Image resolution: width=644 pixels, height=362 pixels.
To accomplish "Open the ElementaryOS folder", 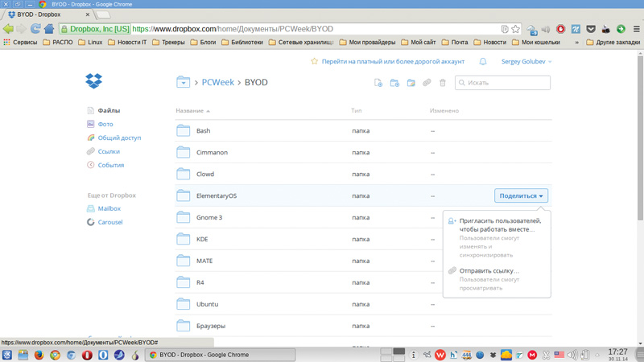I will tap(217, 195).
